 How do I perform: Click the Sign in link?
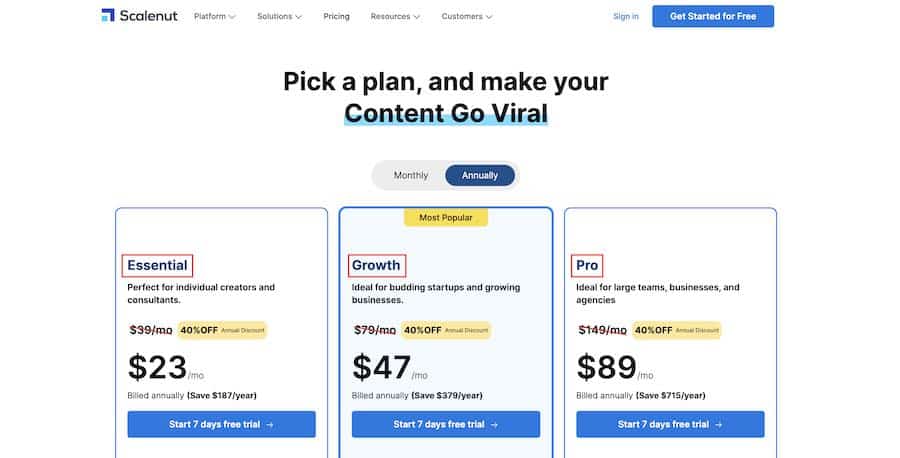[x=626, y=17]
